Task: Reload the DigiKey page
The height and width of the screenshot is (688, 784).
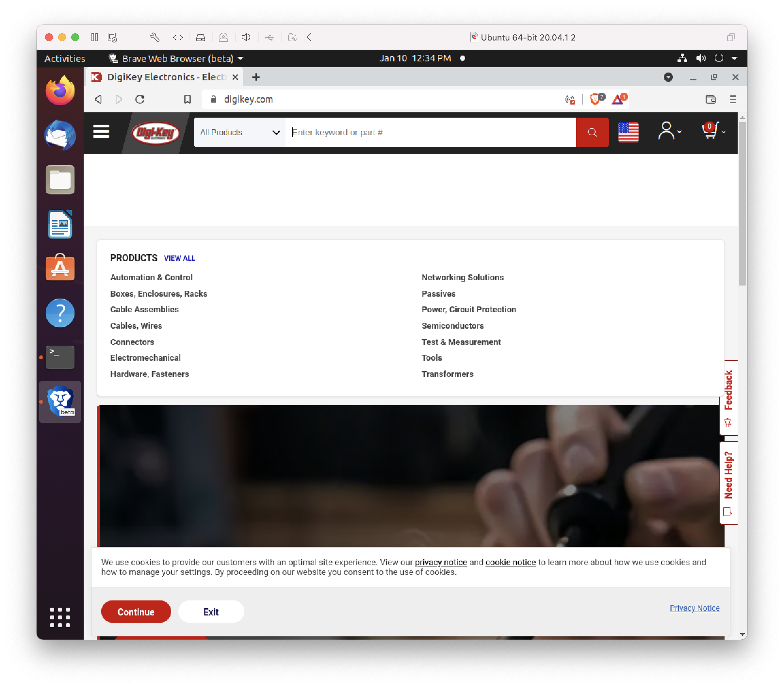Action: (x=139, y=99)
